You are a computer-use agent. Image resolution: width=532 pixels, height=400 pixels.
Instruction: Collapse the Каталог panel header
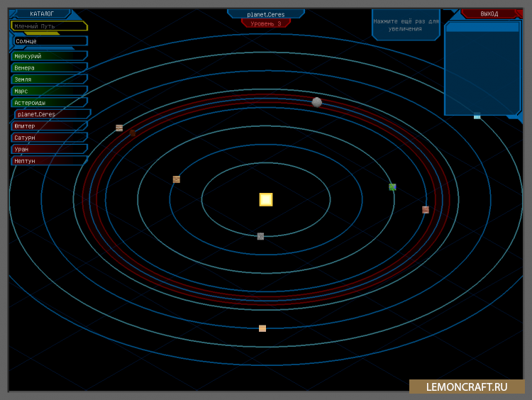[41, 13]
